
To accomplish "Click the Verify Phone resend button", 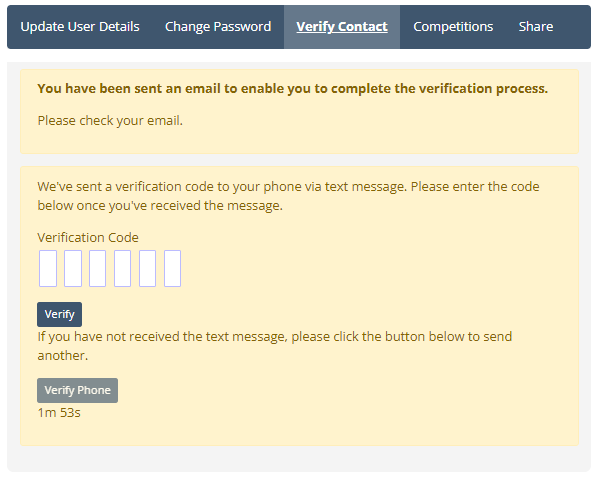I will coord(77,390).
